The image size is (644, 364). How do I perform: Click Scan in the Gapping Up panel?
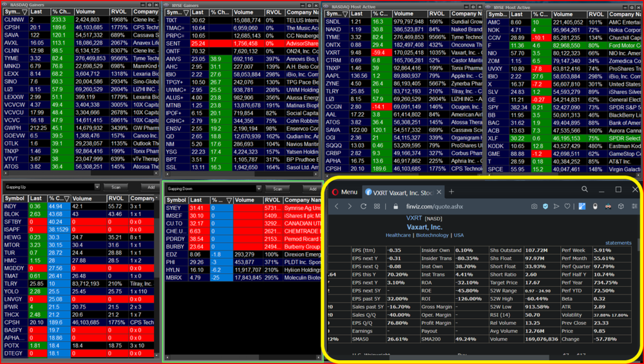(116, 187)
